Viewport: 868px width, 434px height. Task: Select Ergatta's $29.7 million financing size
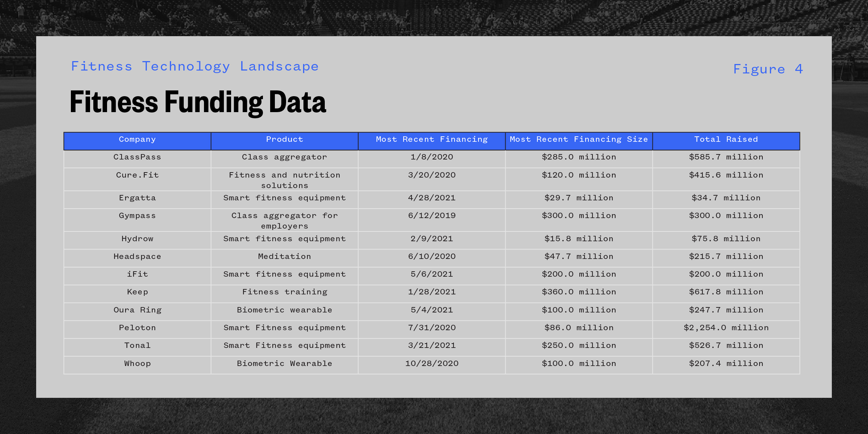click(579, 198)
